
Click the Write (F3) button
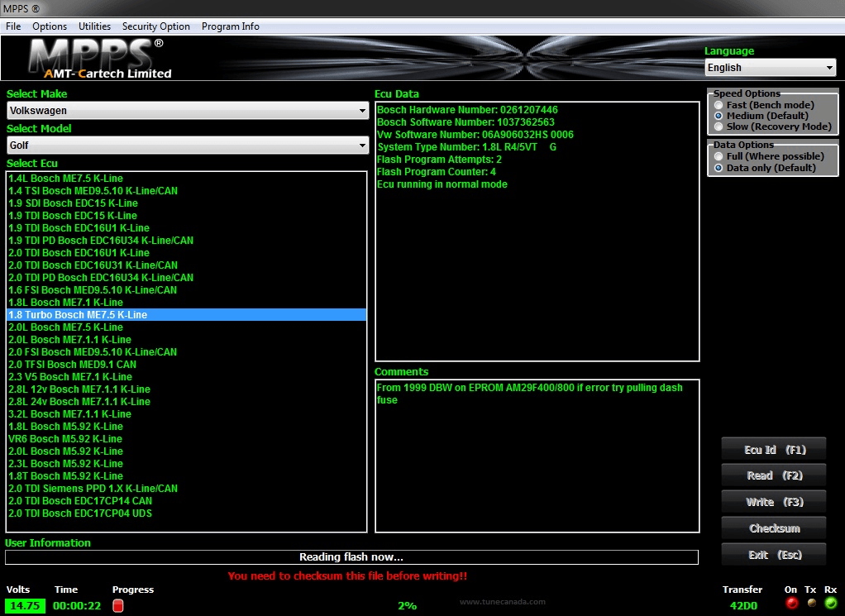773,502
